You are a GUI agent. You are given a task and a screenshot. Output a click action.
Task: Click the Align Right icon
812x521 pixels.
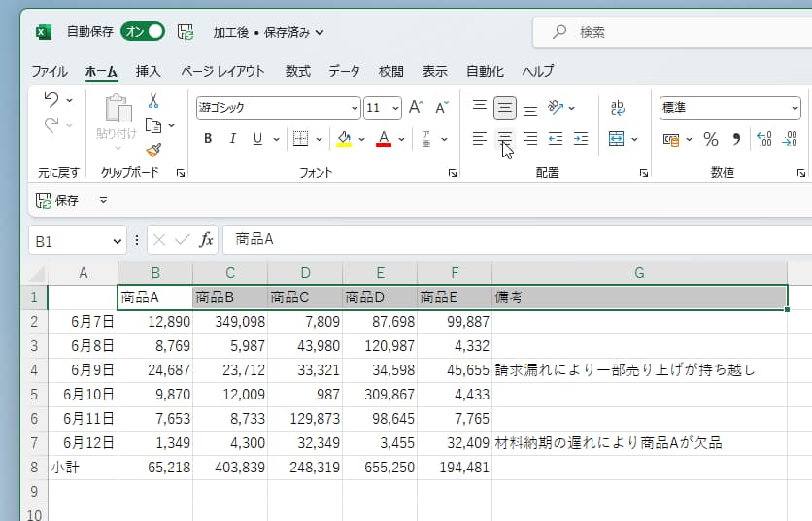pos(530,139)
